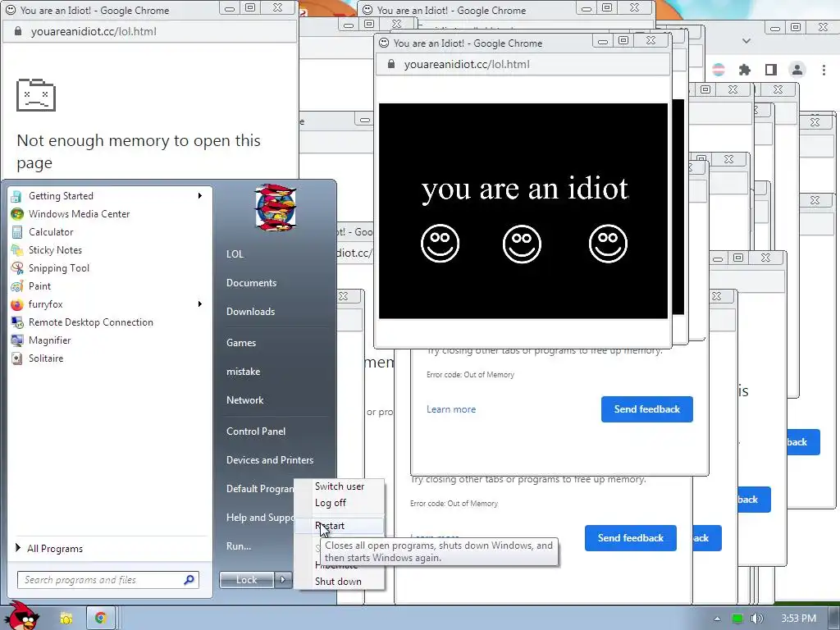Click Chrome tab search chevron
Viewport: 840px width, 630px height.
(x=746, y=41)
